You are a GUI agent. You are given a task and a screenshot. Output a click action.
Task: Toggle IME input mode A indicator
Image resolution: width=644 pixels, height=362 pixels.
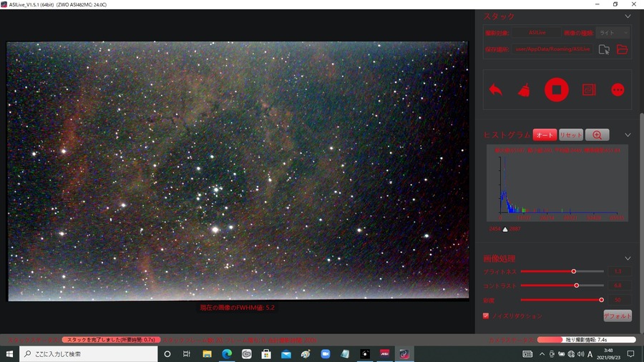click(x=590, y=354)
